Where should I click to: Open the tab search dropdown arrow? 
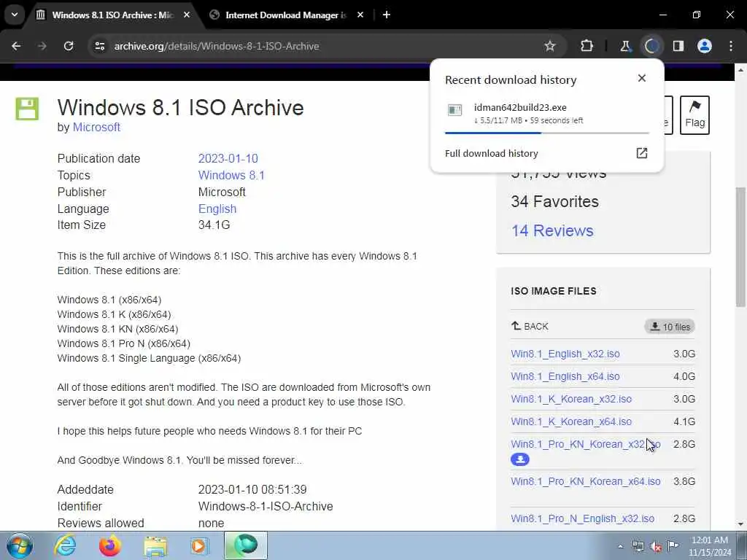pyautogui.click(x=15, y=15)
